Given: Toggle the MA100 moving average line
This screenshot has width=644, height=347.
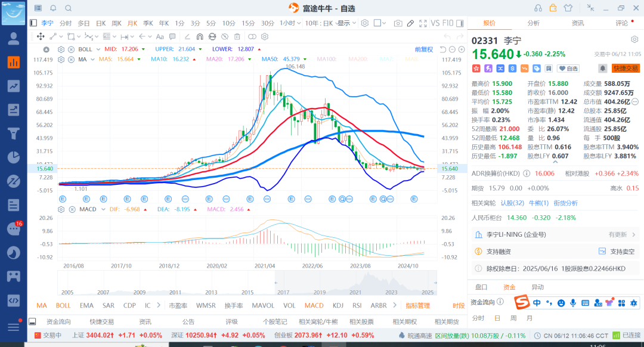Looking at the screenshot, I should pyautogui.click(x=327, y=59).
